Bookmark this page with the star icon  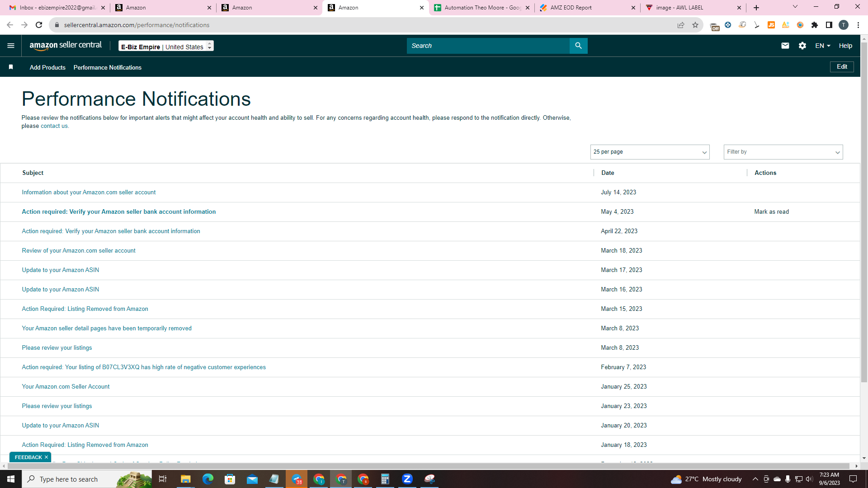click(x=695, y=25)
